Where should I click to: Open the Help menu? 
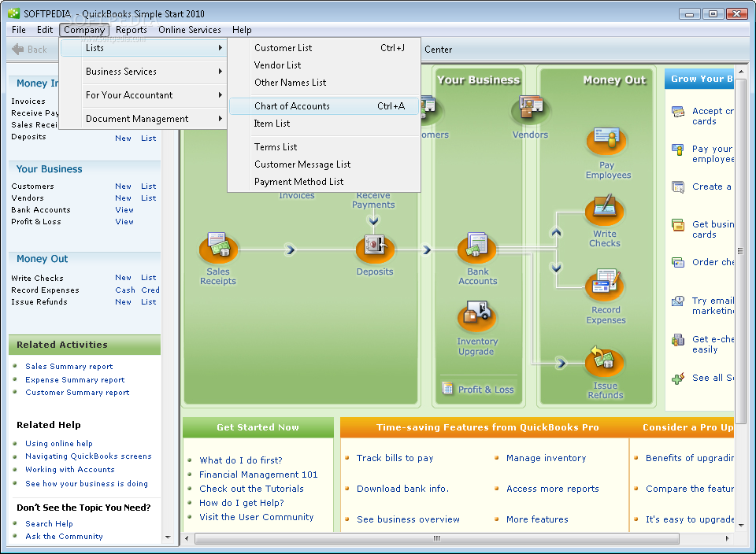pyautogui.click(x=242, y=30)
